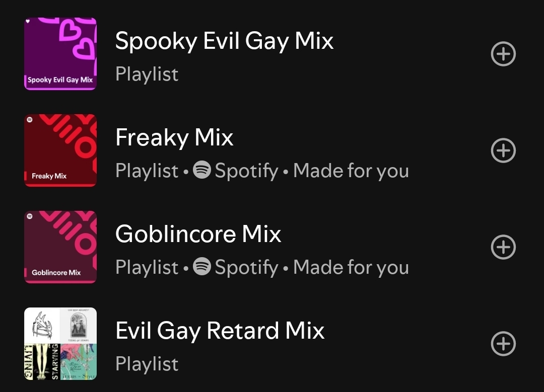Open the four-album collage cover thumbnail

pos(60,344)
